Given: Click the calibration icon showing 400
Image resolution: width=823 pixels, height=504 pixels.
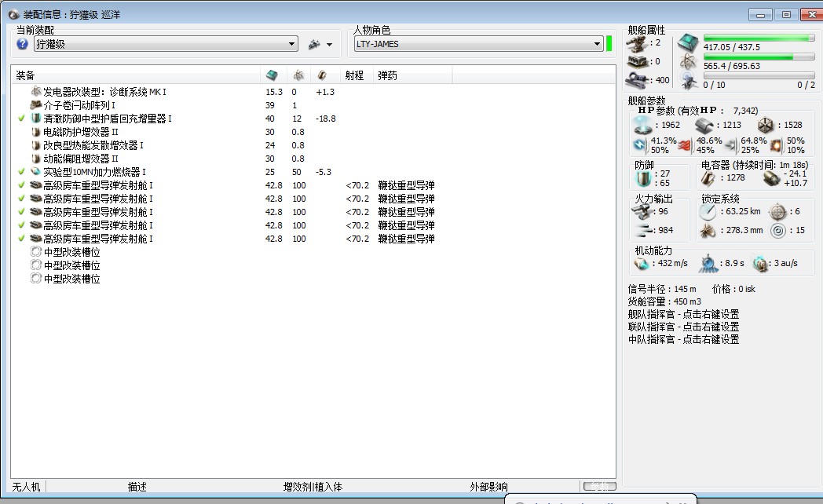Looking at the screenshot, I should [638, 80].
